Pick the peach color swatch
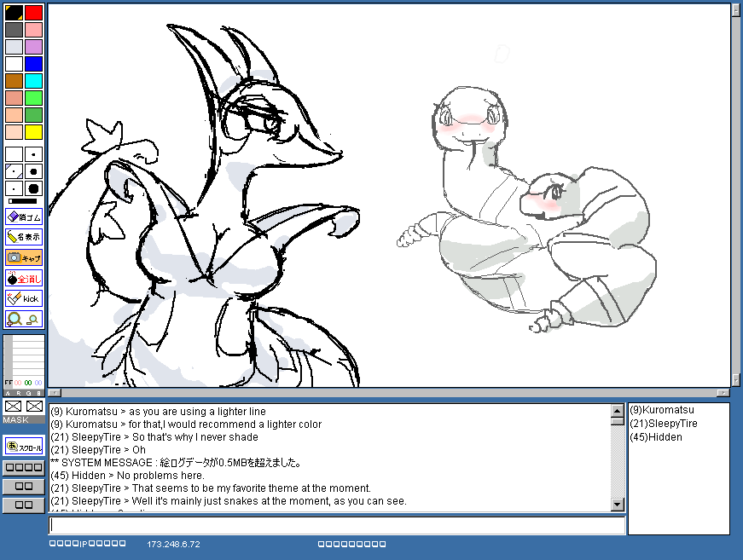Image resolution: width=743 pixels, height=560 pixels. click(14, 115)
